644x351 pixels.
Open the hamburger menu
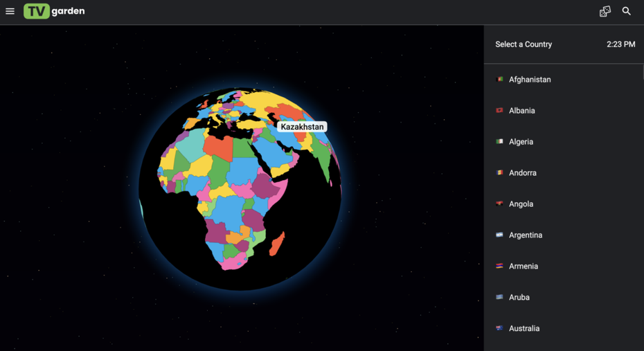(10, 11)
